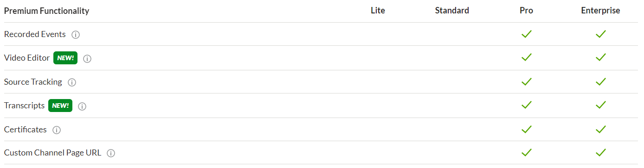Click the NEW! badge beside Transcripts

click(x=60, y=106)
